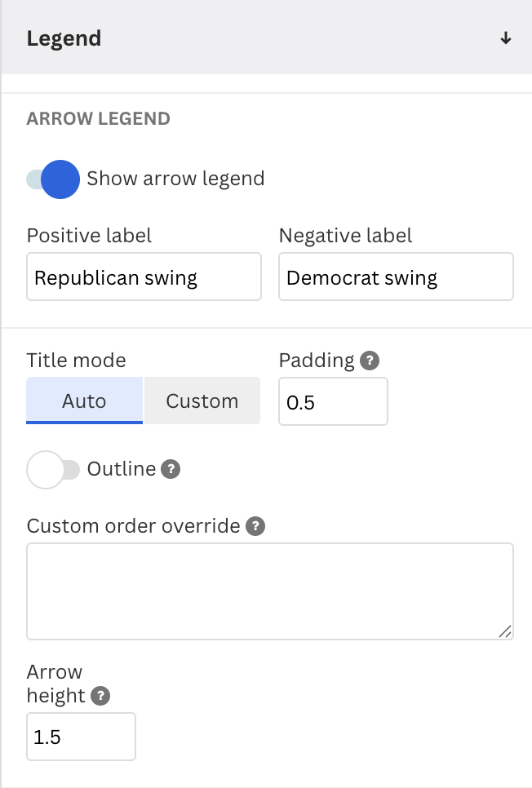The height and width of the screenshot is (788, 532).
Task: Collapse the Legend section title
Action: click(x=64, y=38)
